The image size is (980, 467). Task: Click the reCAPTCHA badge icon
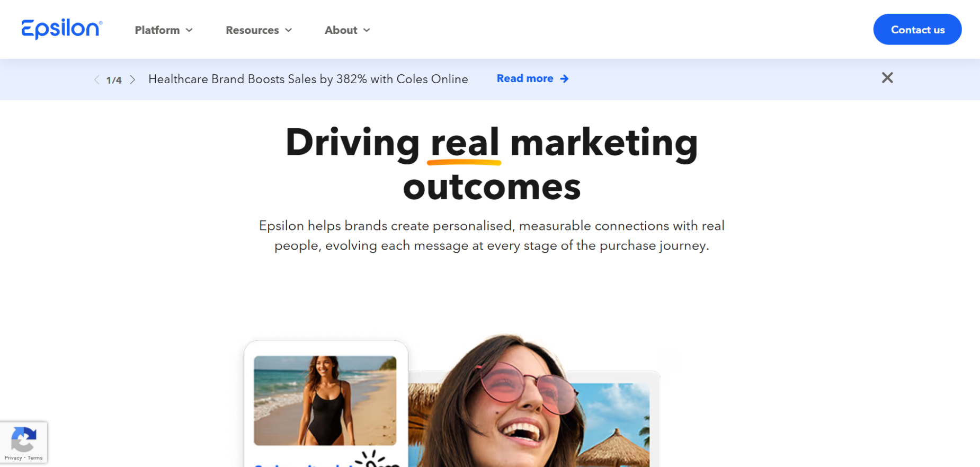click(23, 439)
